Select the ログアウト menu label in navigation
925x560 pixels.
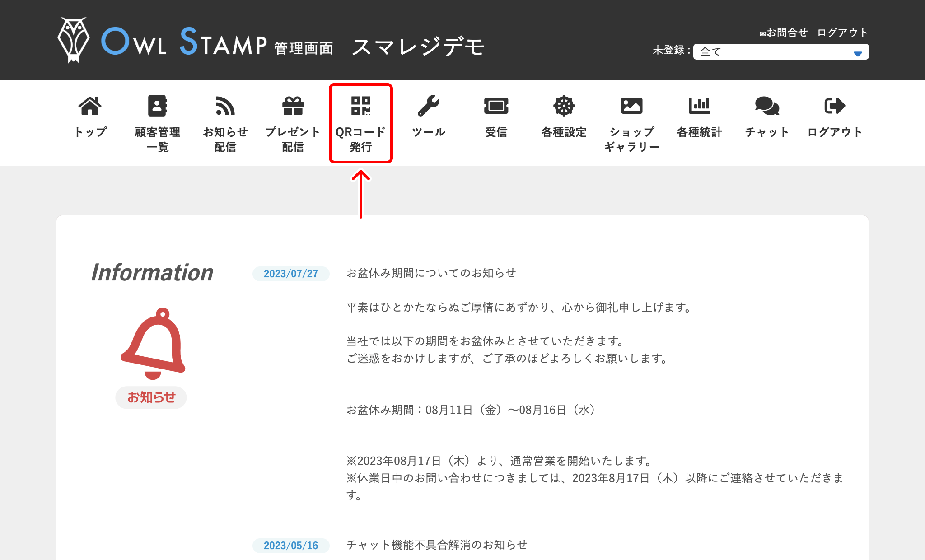point(835,132)
